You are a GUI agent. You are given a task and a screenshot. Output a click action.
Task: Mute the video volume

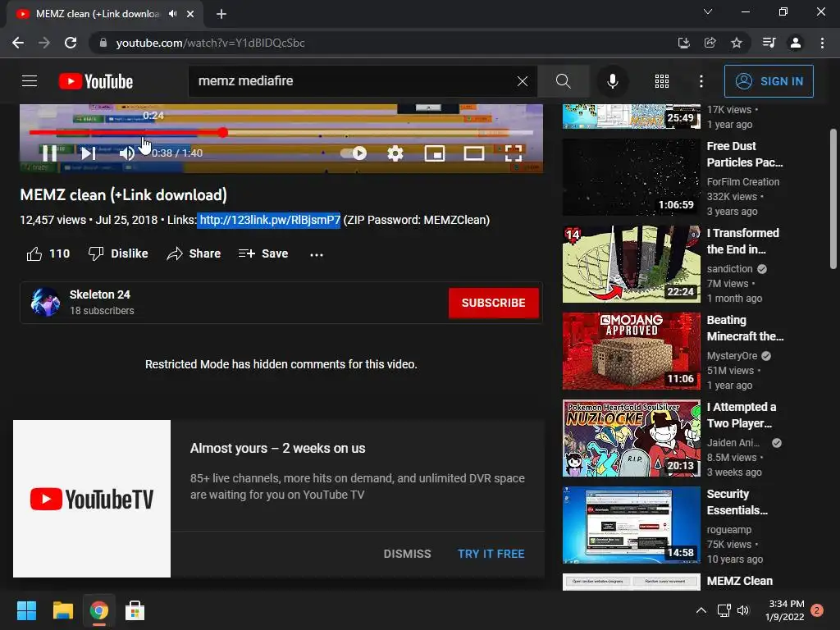coord(126,153)
